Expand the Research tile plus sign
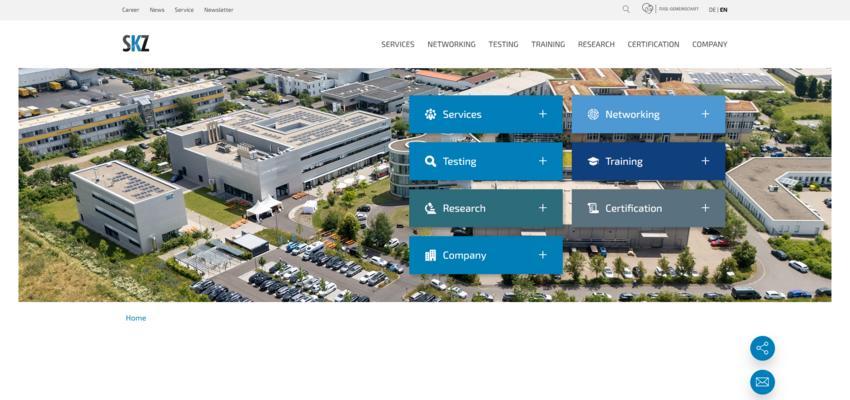The image size is (850, 400). (x=543, y=208)
